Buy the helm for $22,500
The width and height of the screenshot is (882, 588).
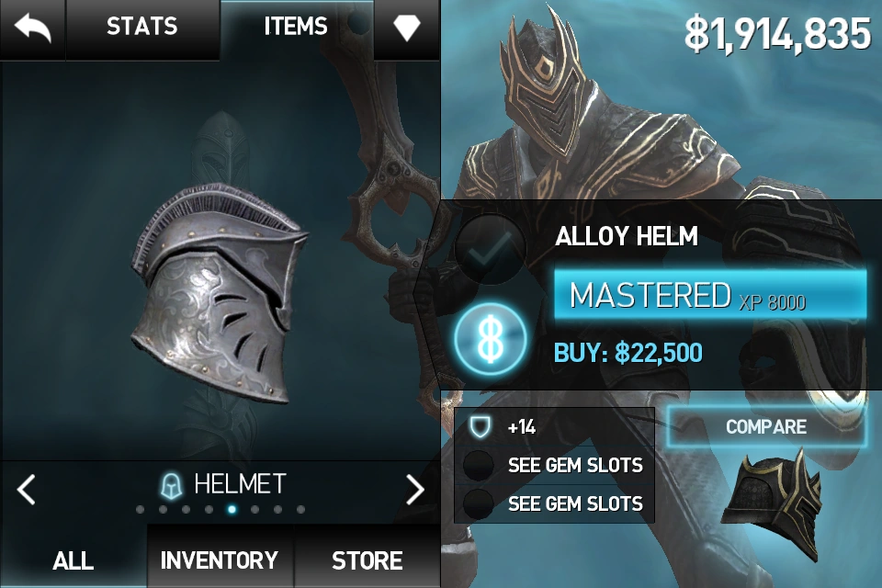628,353
